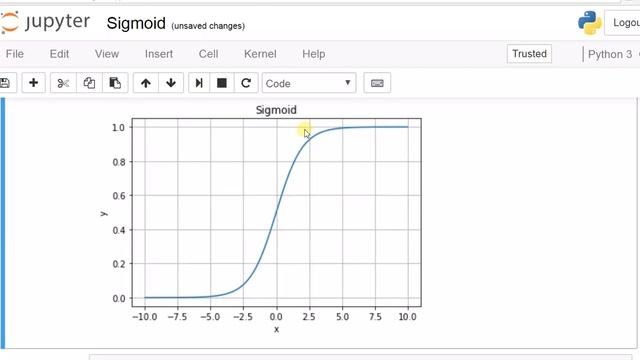Click the Trusted notebook button

click(x=529, y=54)
